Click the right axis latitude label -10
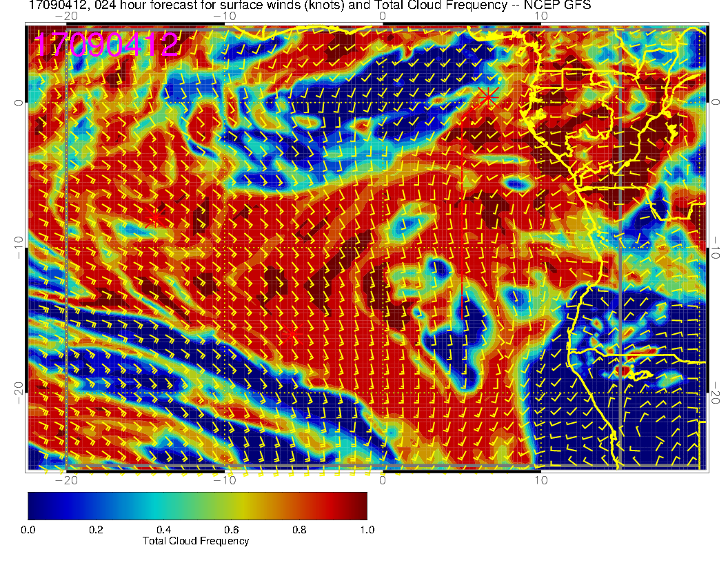This screenshot has height=563, width=728. [x=715, y=248]
